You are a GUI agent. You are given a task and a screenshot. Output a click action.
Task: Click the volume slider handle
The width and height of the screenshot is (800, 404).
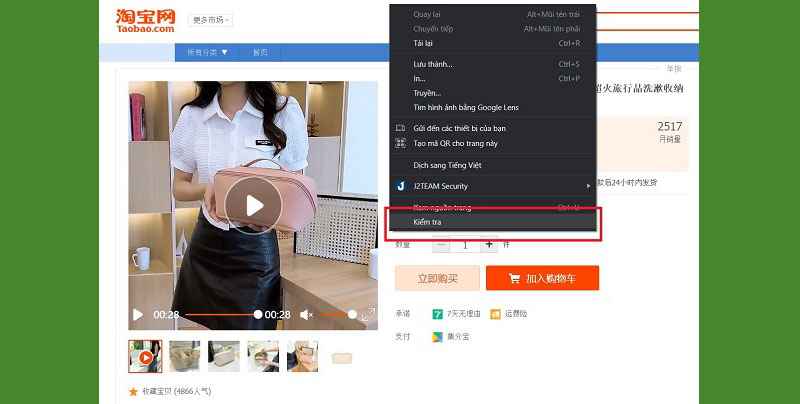[352, 315]
